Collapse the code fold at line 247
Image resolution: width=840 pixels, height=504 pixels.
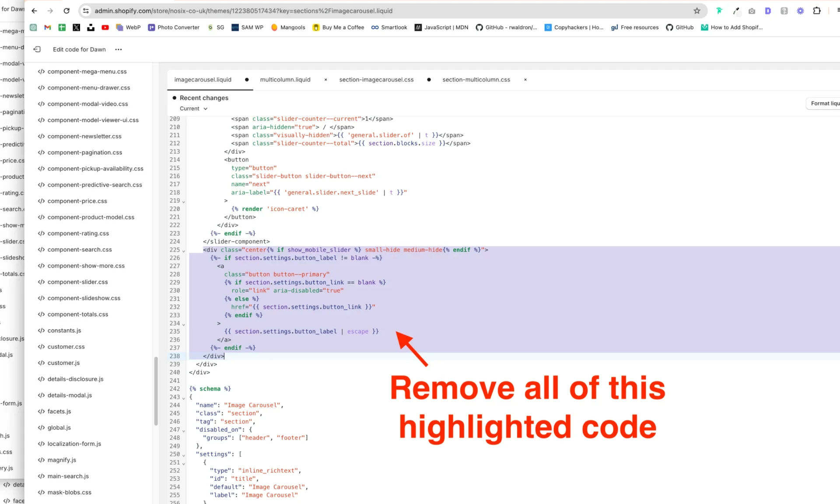coord(184,430)
